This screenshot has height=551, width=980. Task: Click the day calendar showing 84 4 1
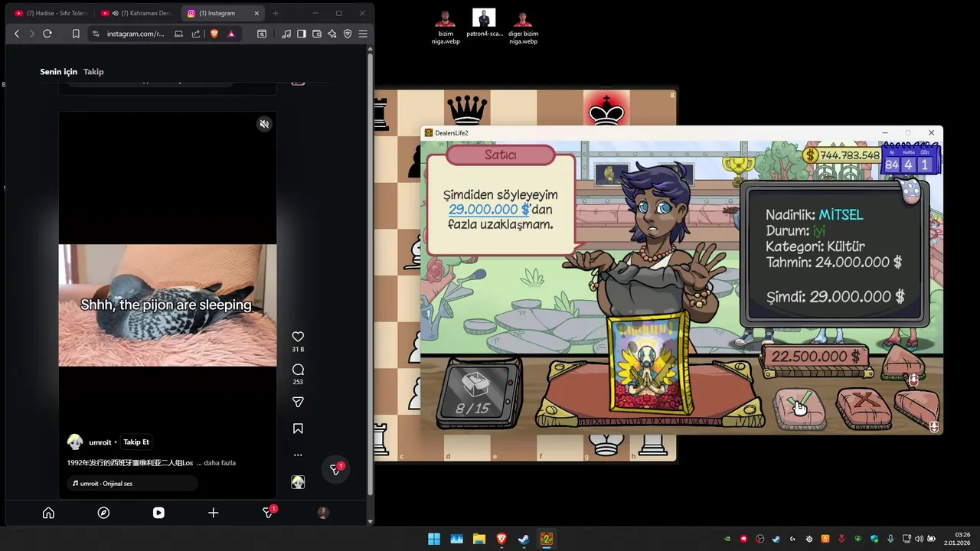click(x=910, y=161)
